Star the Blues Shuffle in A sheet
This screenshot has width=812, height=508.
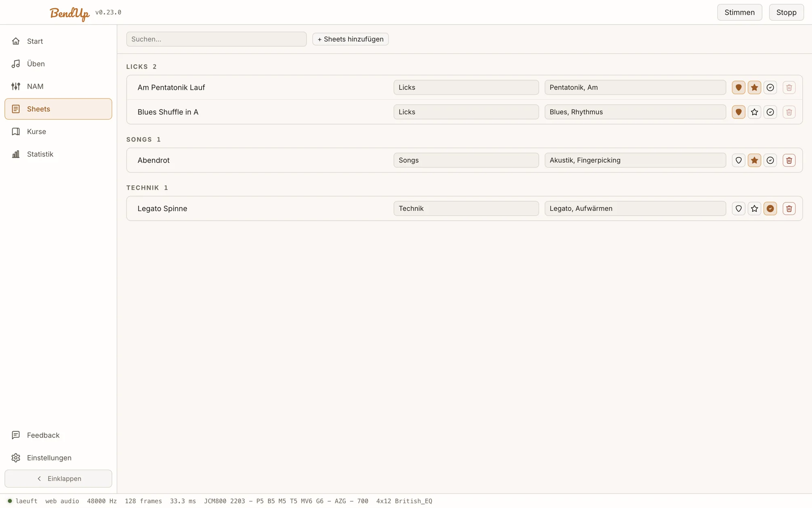click(754, 112)
